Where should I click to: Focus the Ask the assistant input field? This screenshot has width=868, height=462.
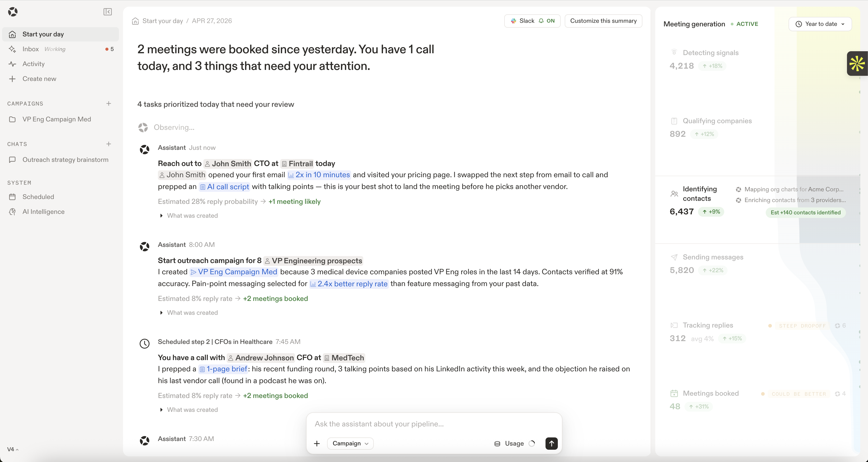(434, 424)
